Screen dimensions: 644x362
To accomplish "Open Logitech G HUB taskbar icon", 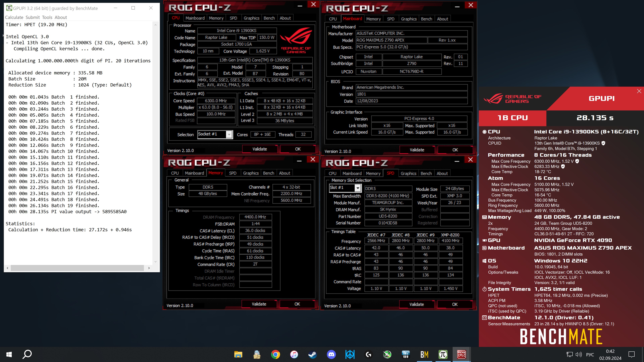I will click(368, 354).
